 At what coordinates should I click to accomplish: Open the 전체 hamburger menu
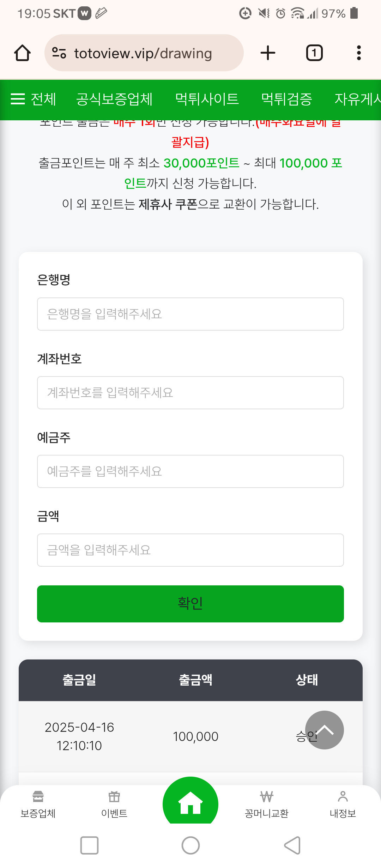(33, 99)
